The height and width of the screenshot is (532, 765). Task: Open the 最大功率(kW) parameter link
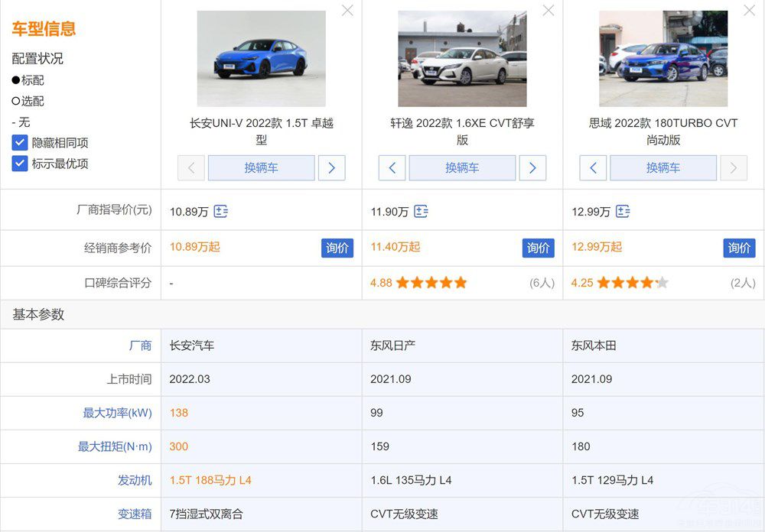tap(117, 413)
